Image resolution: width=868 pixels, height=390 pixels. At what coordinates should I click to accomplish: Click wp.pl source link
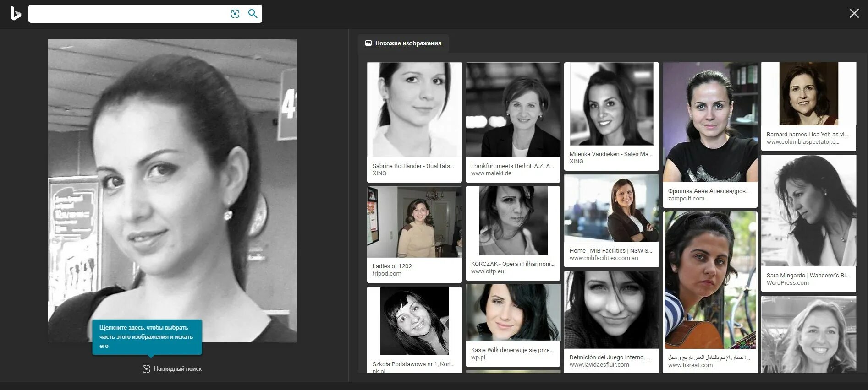[x=478, y=357]
